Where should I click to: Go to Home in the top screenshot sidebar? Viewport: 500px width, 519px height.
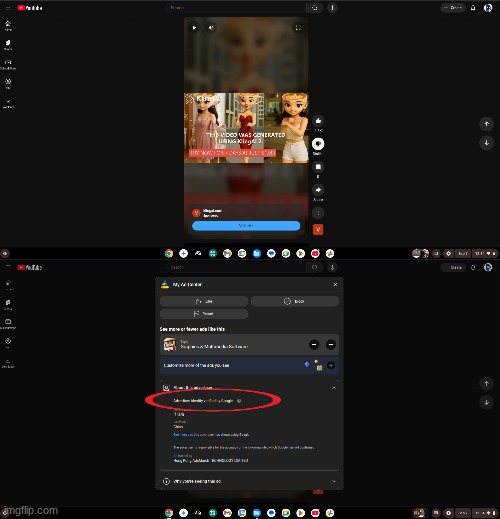8,25
